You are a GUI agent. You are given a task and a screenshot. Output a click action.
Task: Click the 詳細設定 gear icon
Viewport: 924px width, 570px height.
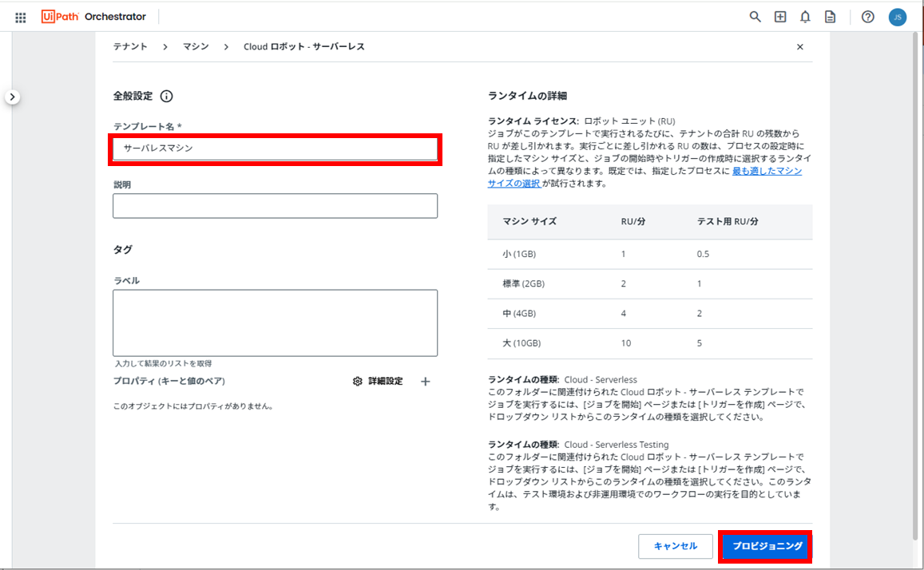[357, 382]
